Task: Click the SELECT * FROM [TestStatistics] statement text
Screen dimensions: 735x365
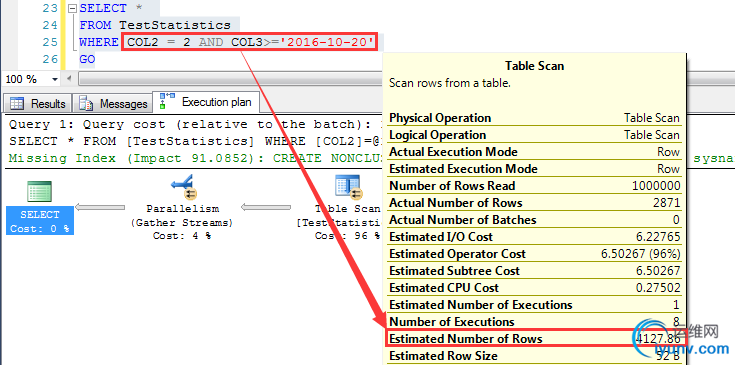Action: [196, 142]
